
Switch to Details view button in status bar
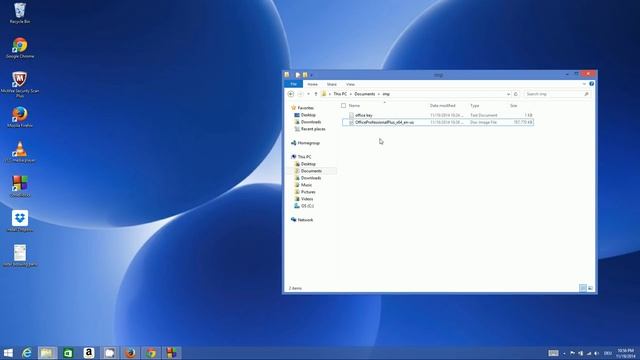[x=583, y=288]
